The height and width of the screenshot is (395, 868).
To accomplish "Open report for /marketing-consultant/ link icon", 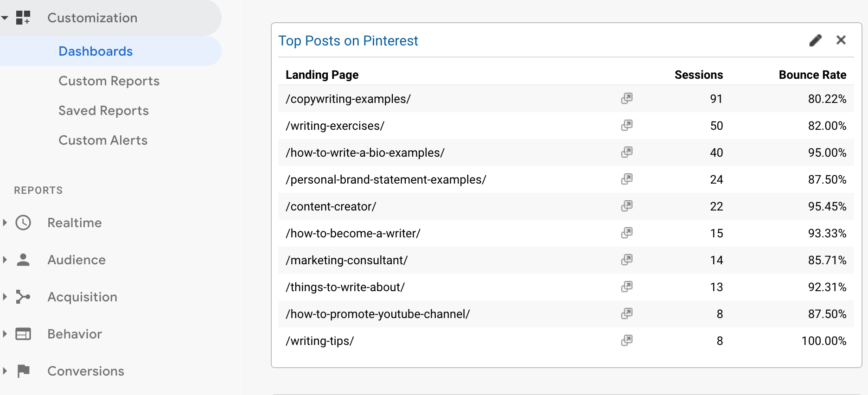I will point(627,260).
